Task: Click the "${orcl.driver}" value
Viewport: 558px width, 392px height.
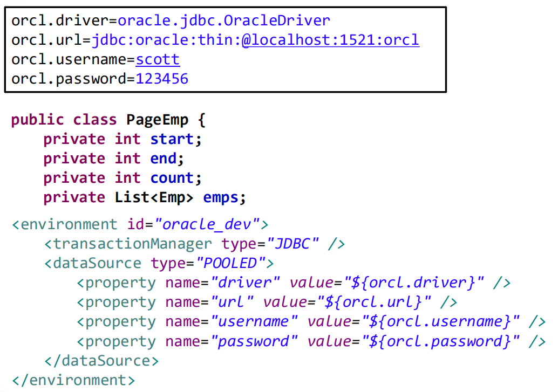Action: pyautogui.click(x=414, y=283)
